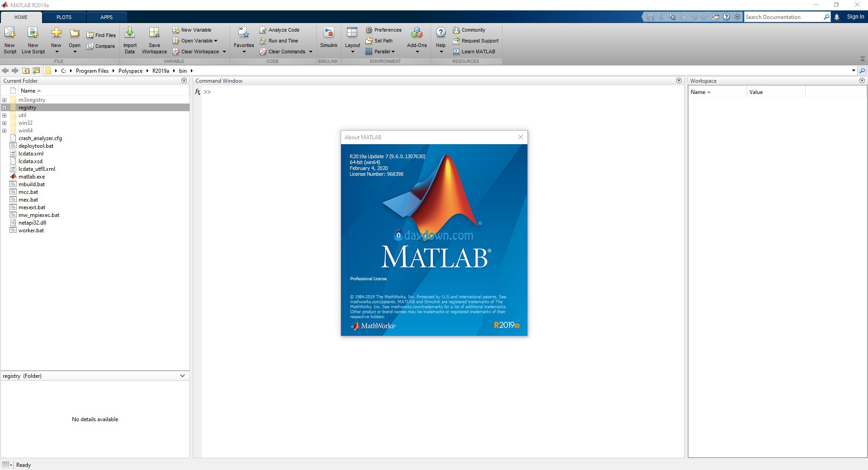The width and height of the screenshot is (868, 470).
Task: Click Polyspace in the address path
Action: [130, 71]
